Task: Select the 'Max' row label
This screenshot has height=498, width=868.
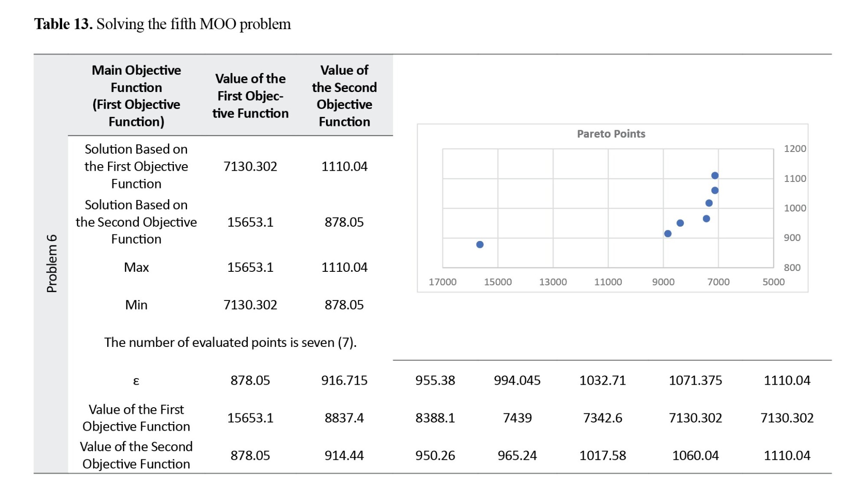Action: (136, 267)
